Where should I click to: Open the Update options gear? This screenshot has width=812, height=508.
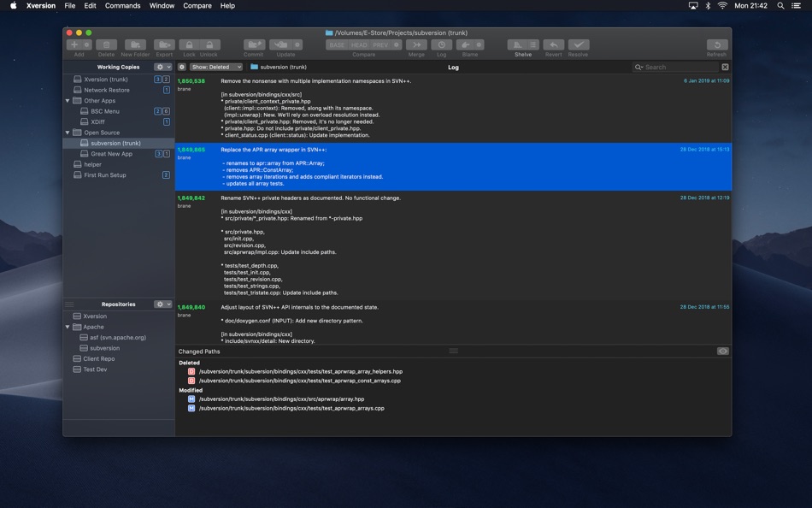(x=297, y=44)
